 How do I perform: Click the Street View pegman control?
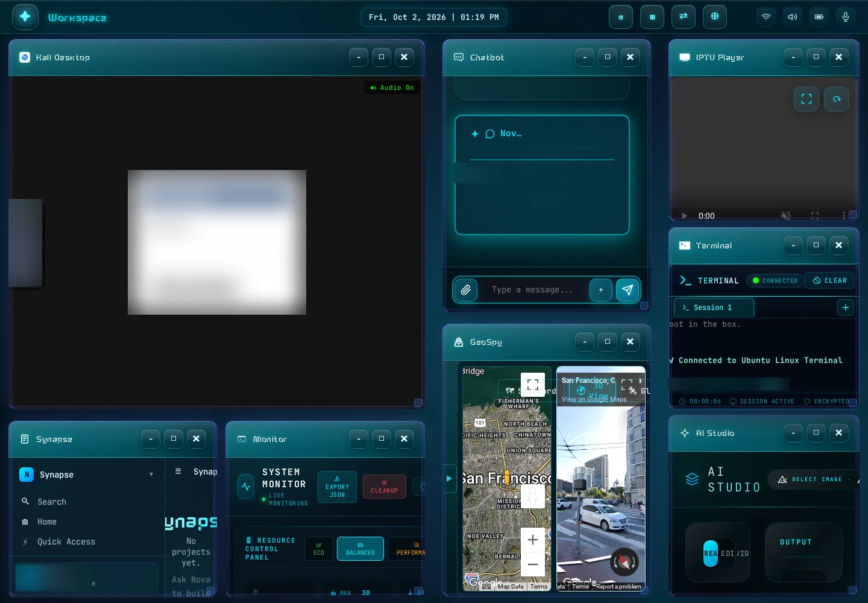pos(533,496)
